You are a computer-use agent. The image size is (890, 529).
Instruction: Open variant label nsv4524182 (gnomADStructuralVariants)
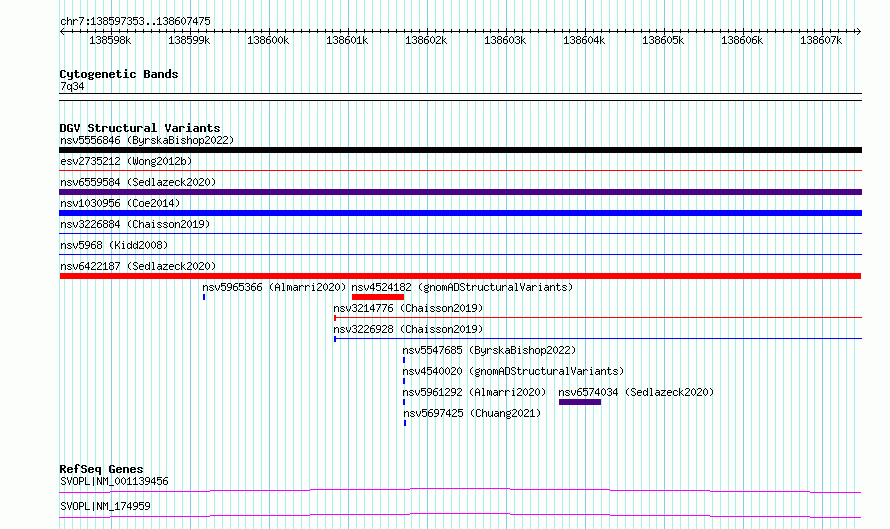tap(462, 287)
